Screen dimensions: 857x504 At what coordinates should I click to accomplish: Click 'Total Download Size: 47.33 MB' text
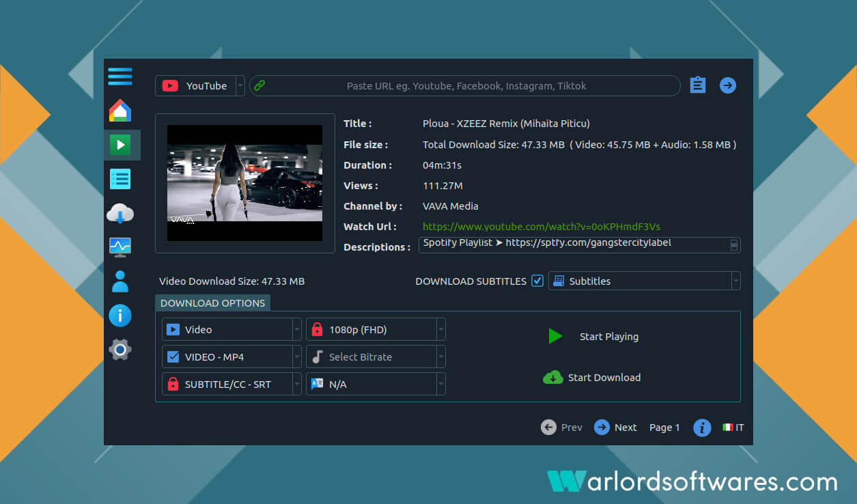tap(494, 144)
